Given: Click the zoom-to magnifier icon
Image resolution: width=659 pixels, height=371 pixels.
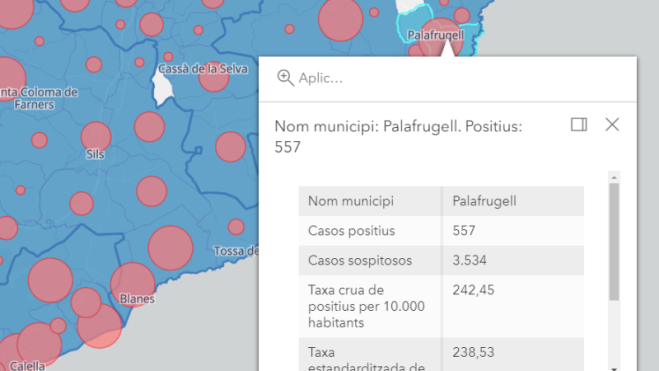Looking at the screenshot, I should tap(285, 78).
